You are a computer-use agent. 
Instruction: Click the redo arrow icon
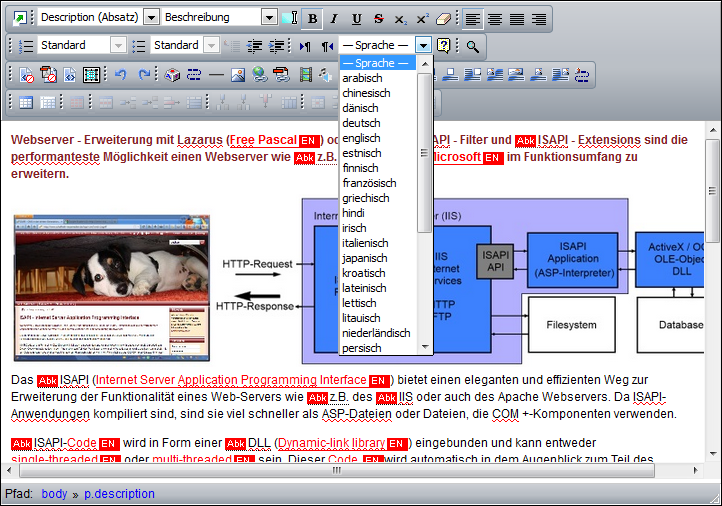coord(144,74)
